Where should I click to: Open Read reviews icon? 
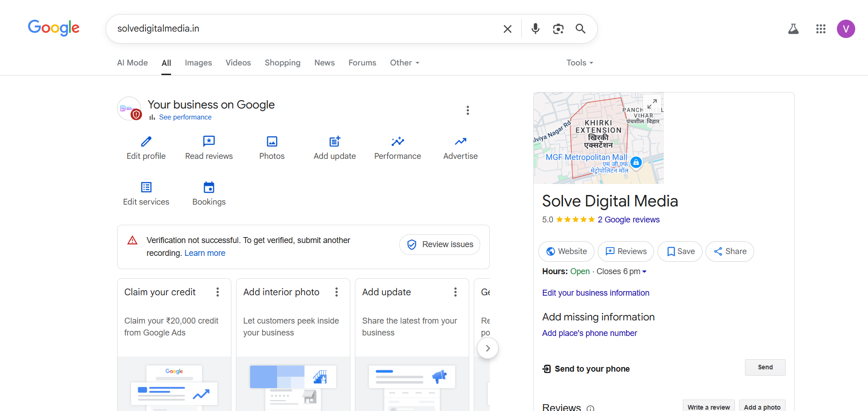209,141
